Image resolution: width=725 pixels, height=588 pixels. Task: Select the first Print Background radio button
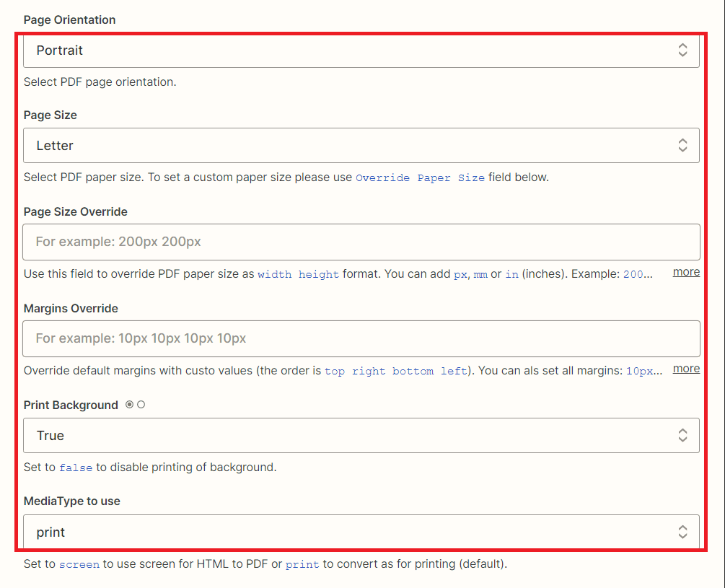point(131,405)
